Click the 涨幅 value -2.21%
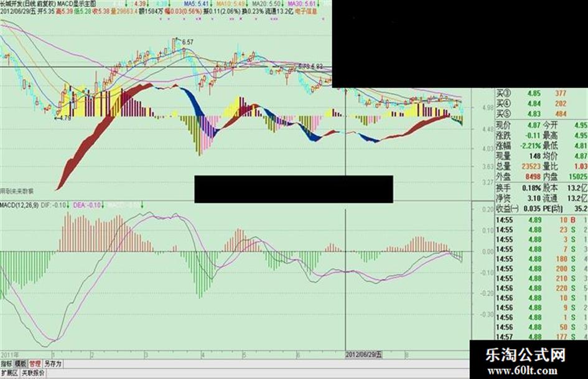Viewport: 588px width, 379px height. [x=531, y=146]
